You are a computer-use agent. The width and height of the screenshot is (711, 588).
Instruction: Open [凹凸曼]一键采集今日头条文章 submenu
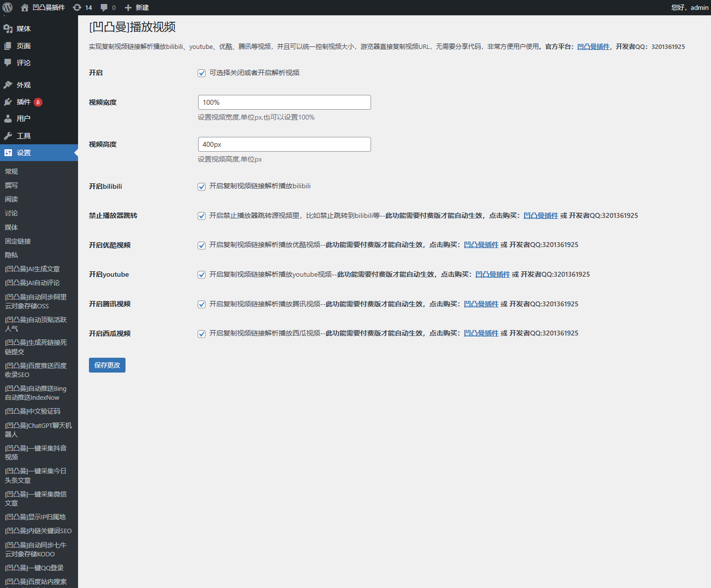point(36,475)
